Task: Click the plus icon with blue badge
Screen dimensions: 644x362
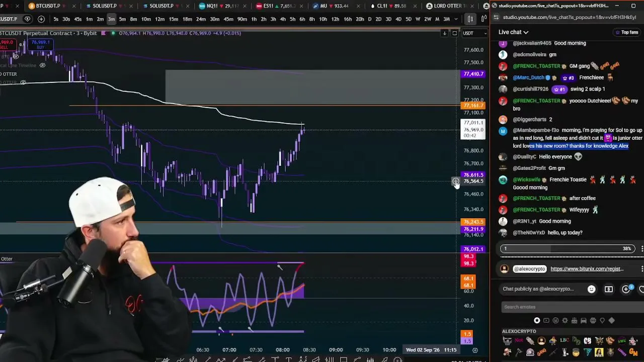Action: click(626, 289)
